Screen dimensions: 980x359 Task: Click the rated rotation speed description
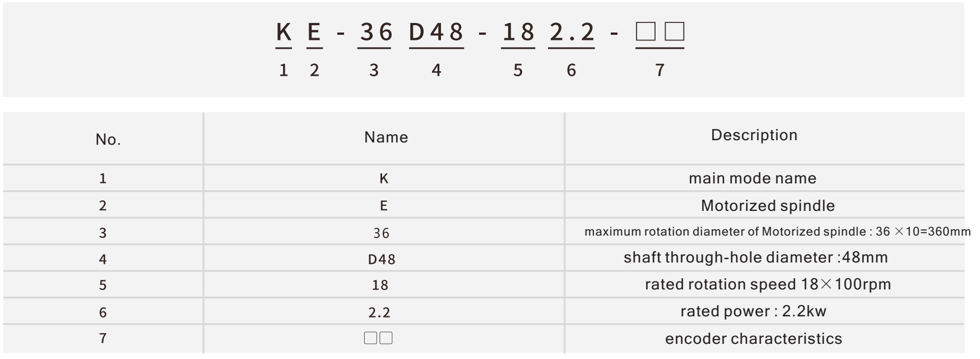pos(768,284)
